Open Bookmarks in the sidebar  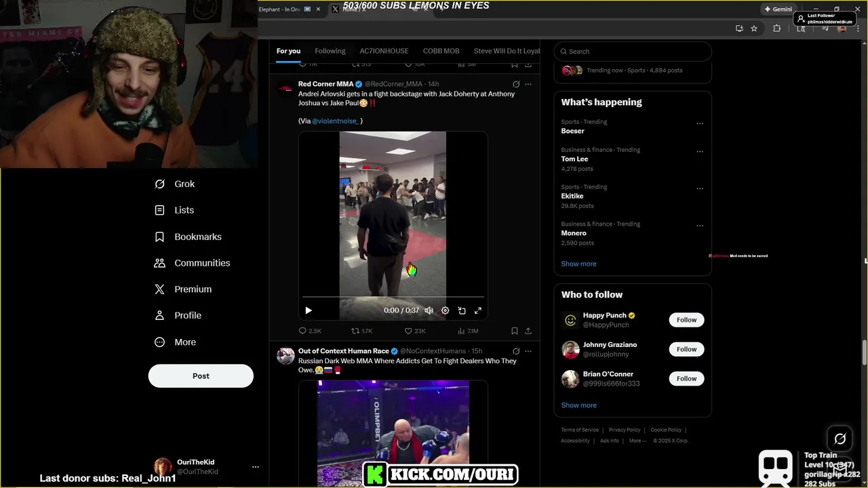(x=188, y=237)
